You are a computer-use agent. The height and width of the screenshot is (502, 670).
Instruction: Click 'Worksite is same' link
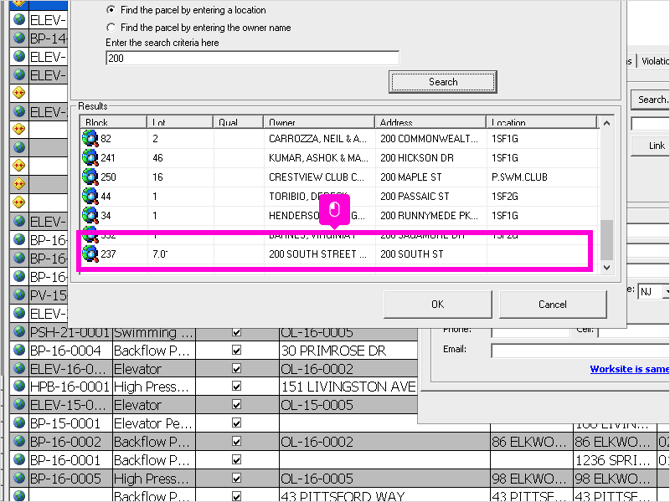pos(629,369)
